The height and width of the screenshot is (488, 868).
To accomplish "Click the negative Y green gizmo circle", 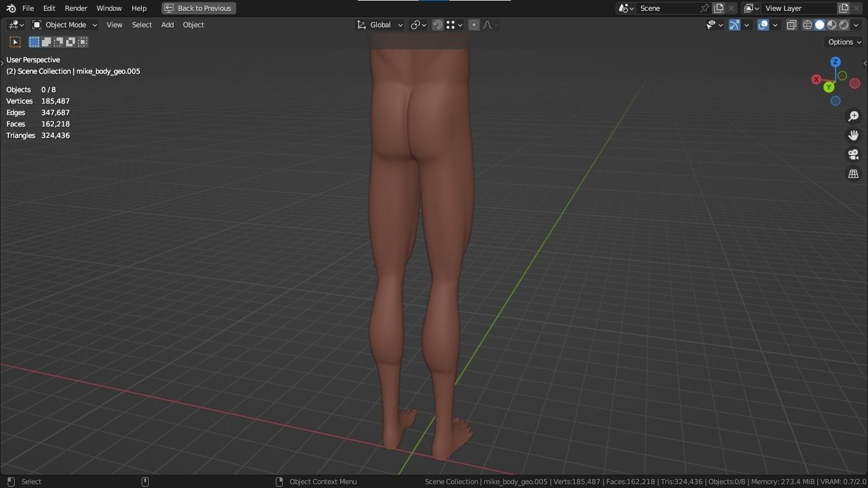I will coord(842,76).
